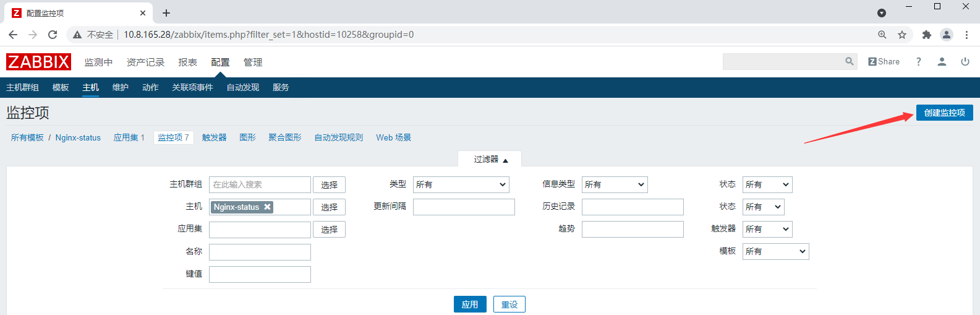The image size is (980, 315).
Task: Open the Web 场景 link
Action: pos(393,137)
